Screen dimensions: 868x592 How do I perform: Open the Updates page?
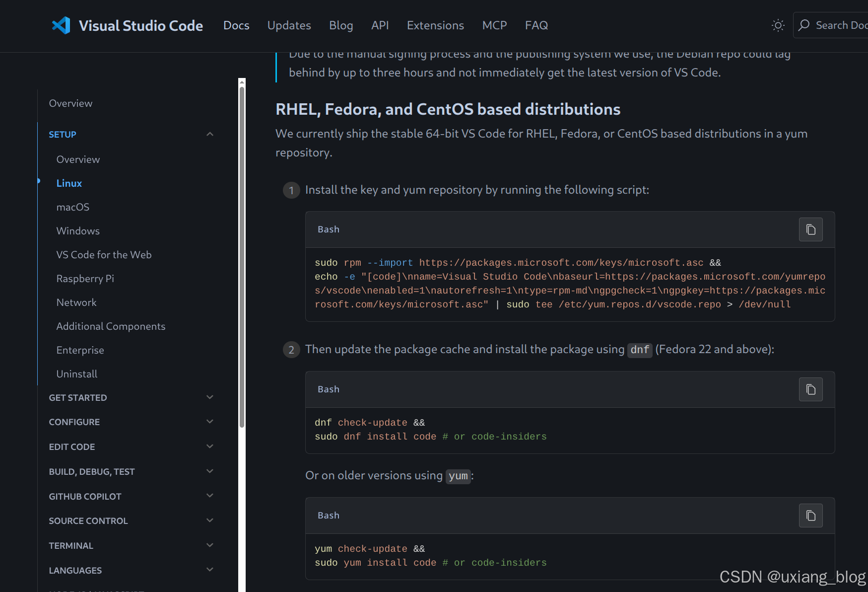[289, 25]
